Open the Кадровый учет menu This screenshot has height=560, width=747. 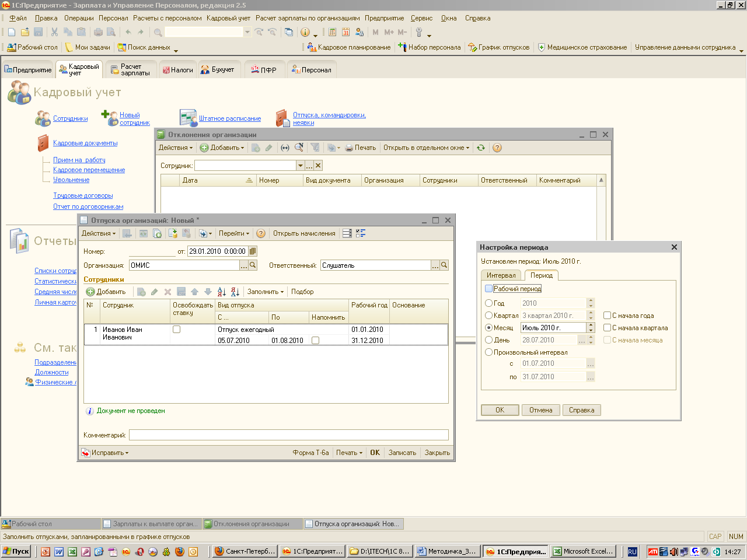[228, 18]
